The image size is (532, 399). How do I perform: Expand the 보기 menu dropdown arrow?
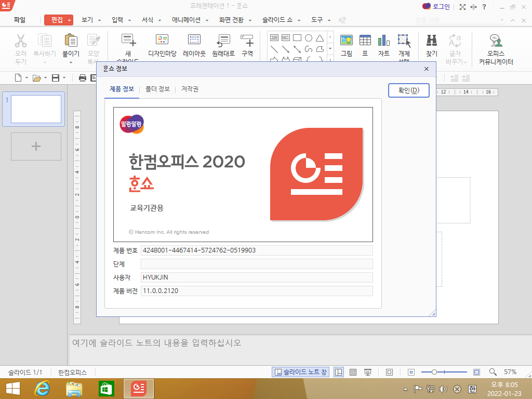[x=99, y=20]
